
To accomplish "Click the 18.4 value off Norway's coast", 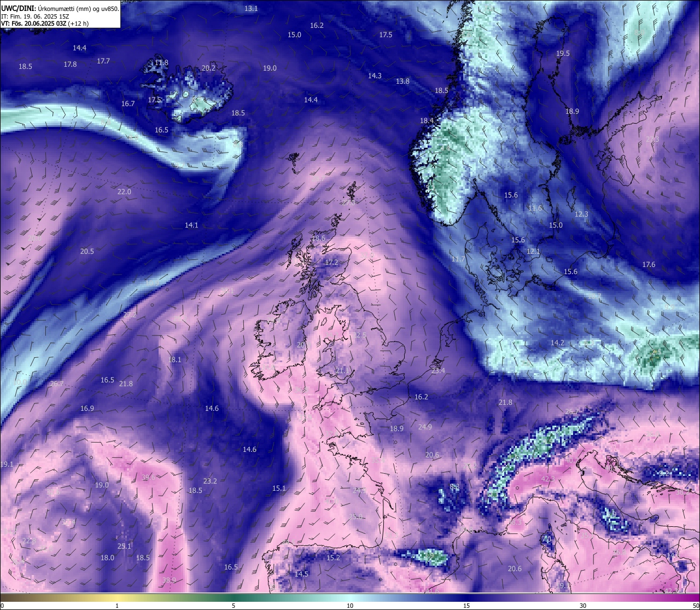I will pyautogui.click(x=427, y=121).
